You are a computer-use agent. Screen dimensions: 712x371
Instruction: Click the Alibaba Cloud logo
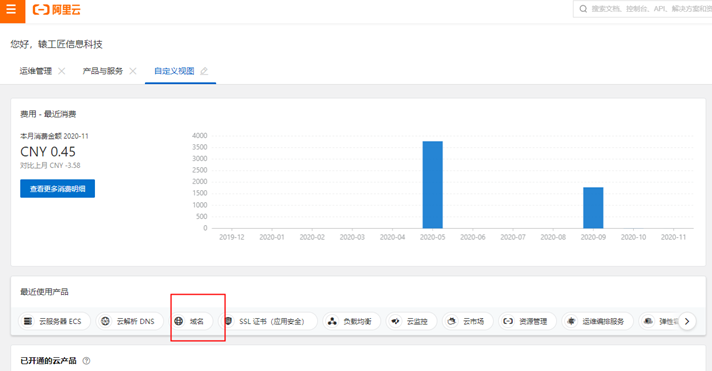pos(57,10)
